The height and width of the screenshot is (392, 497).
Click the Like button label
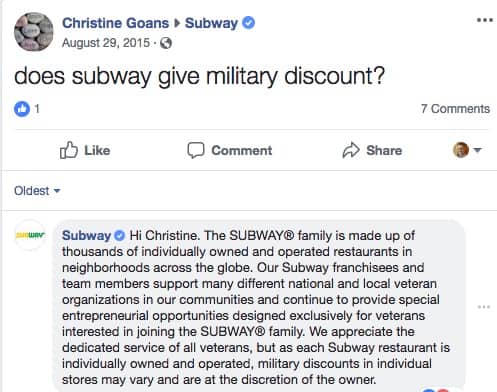97,150
